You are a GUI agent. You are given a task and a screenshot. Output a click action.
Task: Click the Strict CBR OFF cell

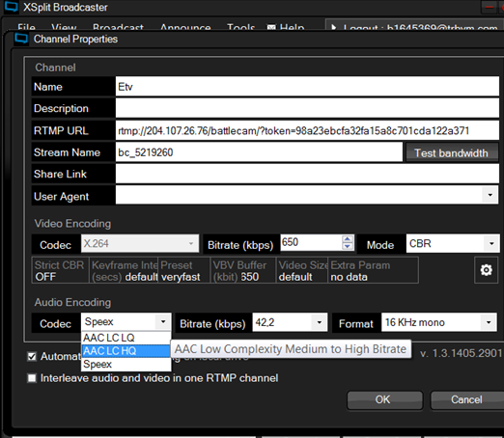coord(60,270)
